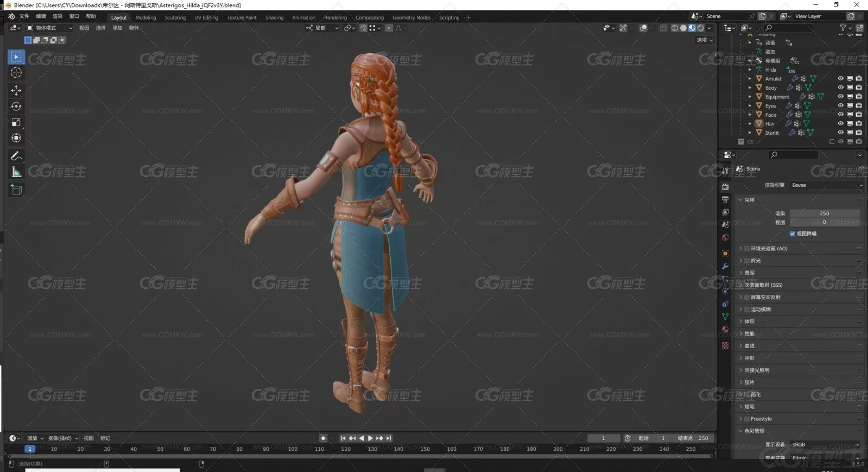Click the 渲染 samples value field 250
Viewport: 868px width, 472px height.
(825, 213)
